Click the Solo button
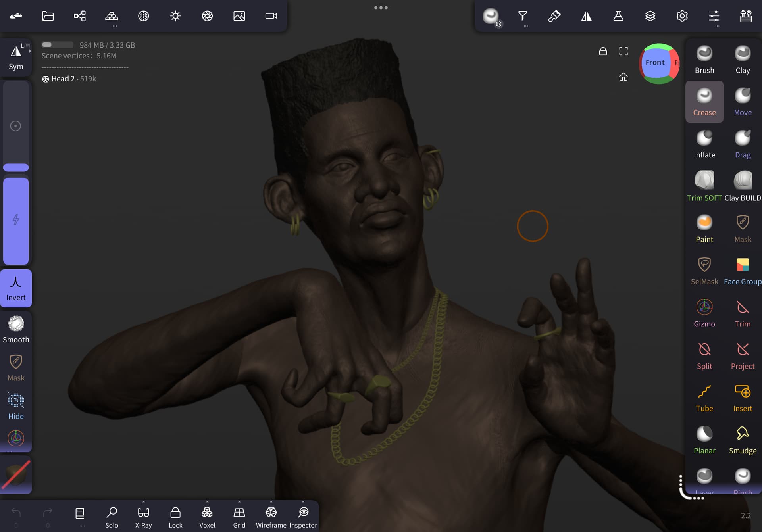The image size is (762, 532). (112, 517)
